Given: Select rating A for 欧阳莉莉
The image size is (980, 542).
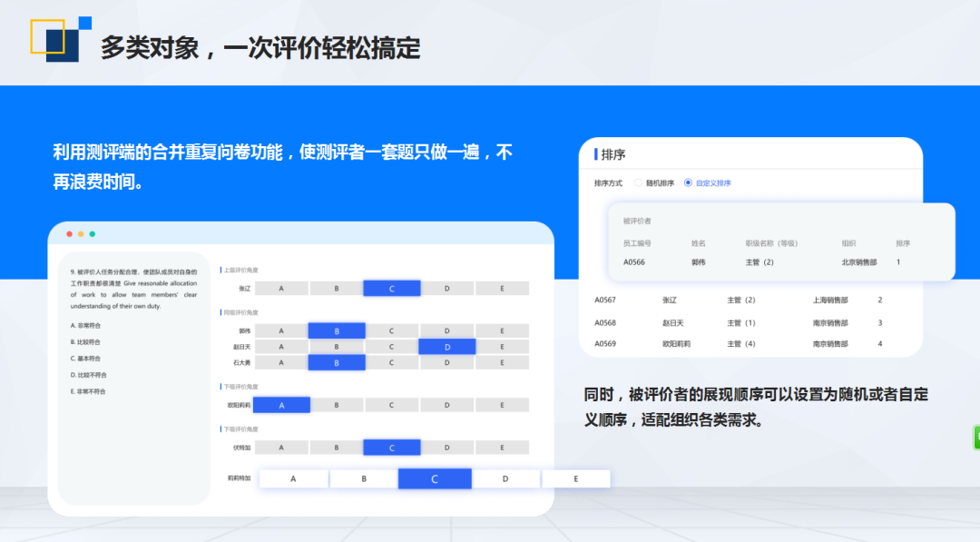Looking at the screenshot, I should coord(281,404).
